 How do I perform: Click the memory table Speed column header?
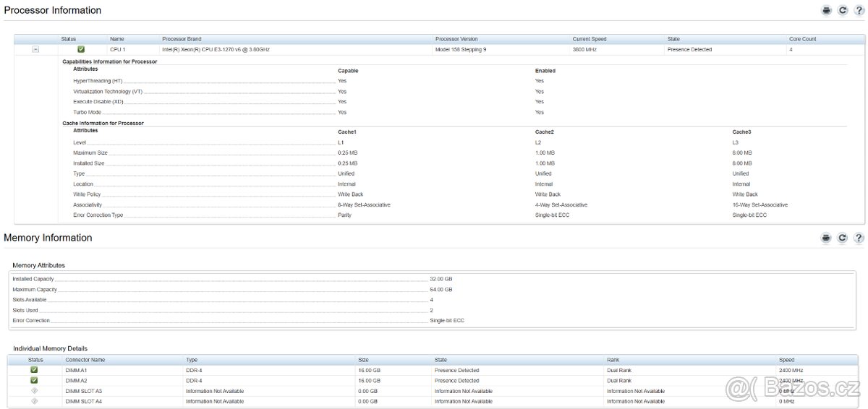pyautogui.click(x=786, y=359)
